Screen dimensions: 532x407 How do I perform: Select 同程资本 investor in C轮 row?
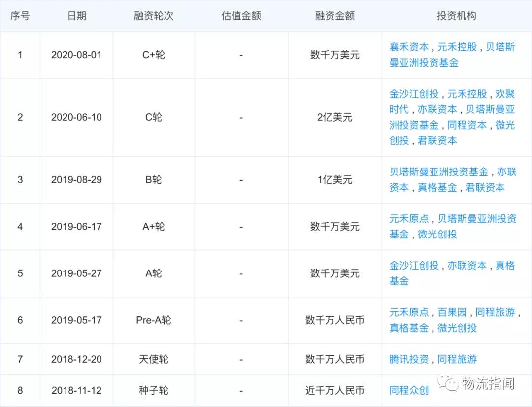(x=467, y=125)
